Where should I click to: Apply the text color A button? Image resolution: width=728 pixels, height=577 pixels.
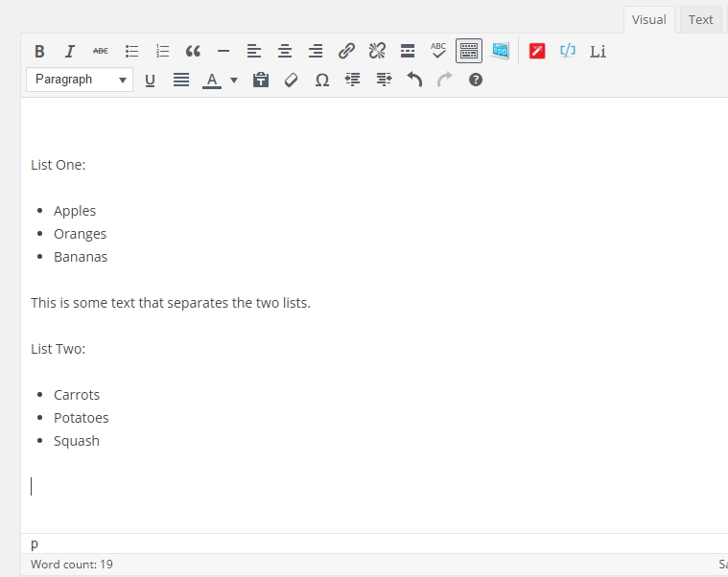point(212,81)
